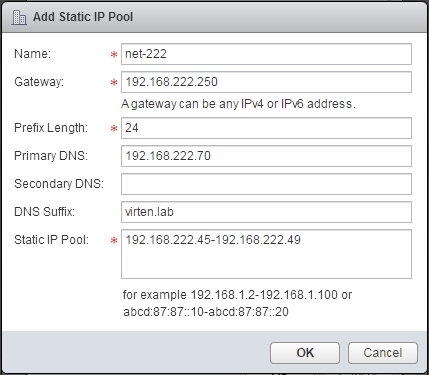Click the 'Primary DNS:' label
This screenshot has height=375, width=429.
point(51,156)
